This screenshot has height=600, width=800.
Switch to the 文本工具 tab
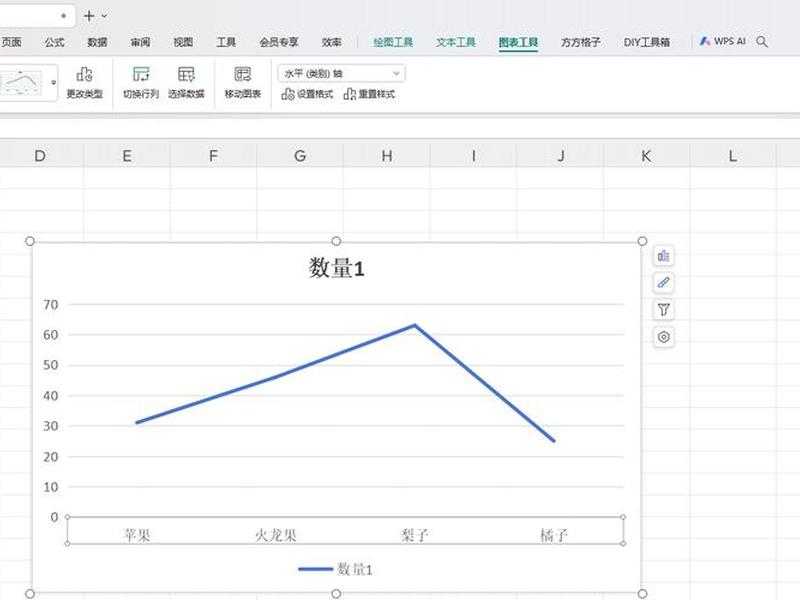click(456, 42)
